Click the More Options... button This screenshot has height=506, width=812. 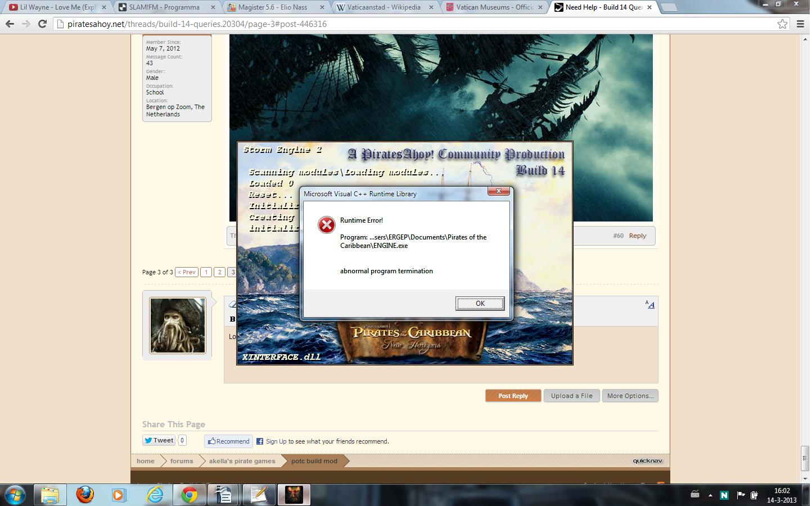(630, 396)
